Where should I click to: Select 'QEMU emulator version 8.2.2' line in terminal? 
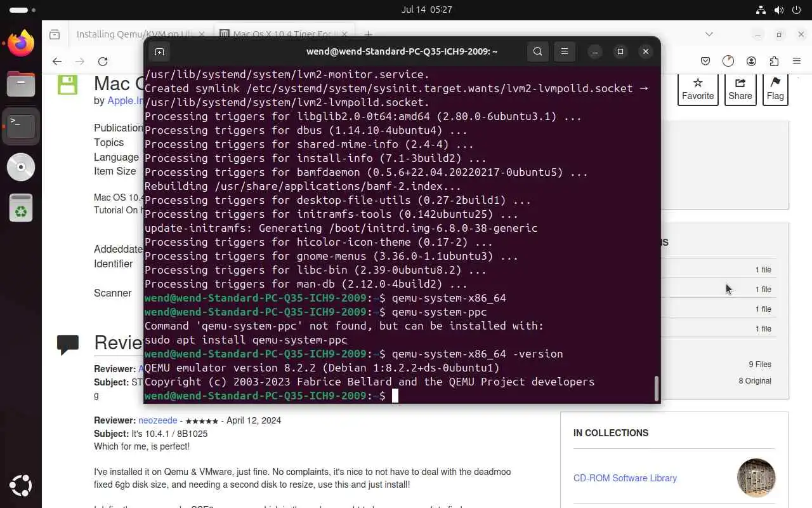click(x=322, y=368)
